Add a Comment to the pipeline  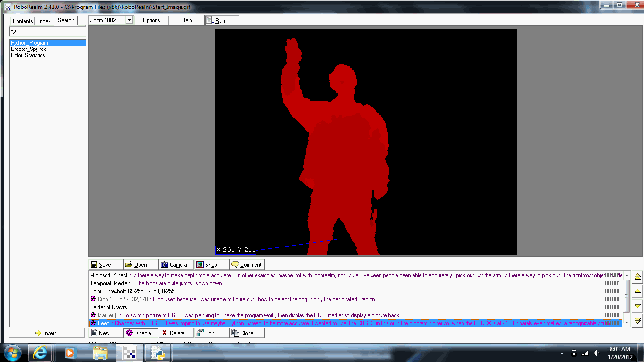point(247,265)
